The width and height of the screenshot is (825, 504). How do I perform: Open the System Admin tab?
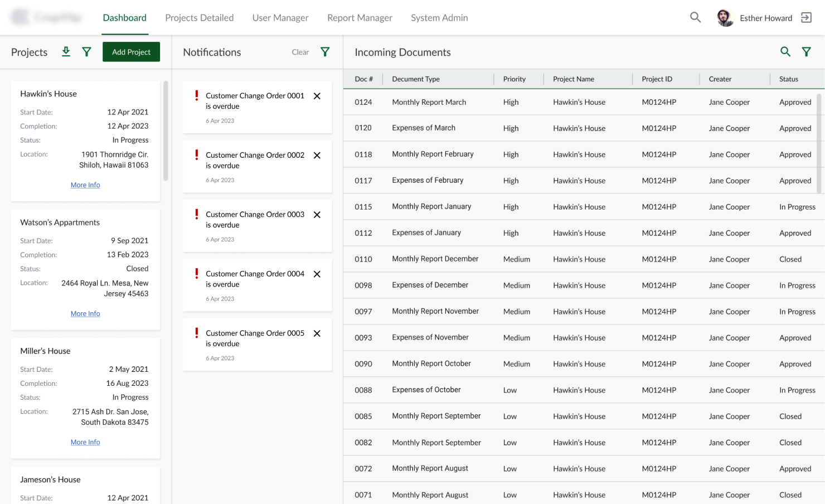pos(439,18)
